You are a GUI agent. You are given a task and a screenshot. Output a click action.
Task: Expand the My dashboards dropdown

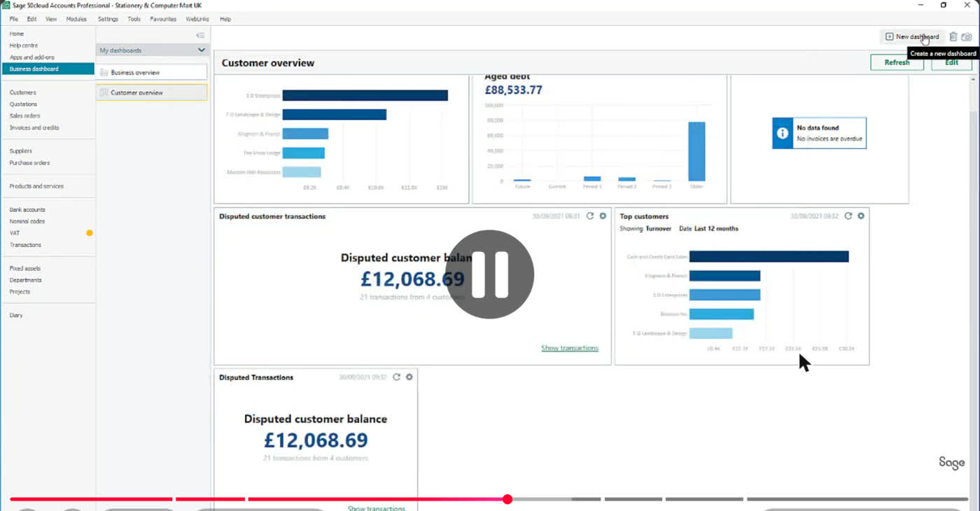(202, 50)
